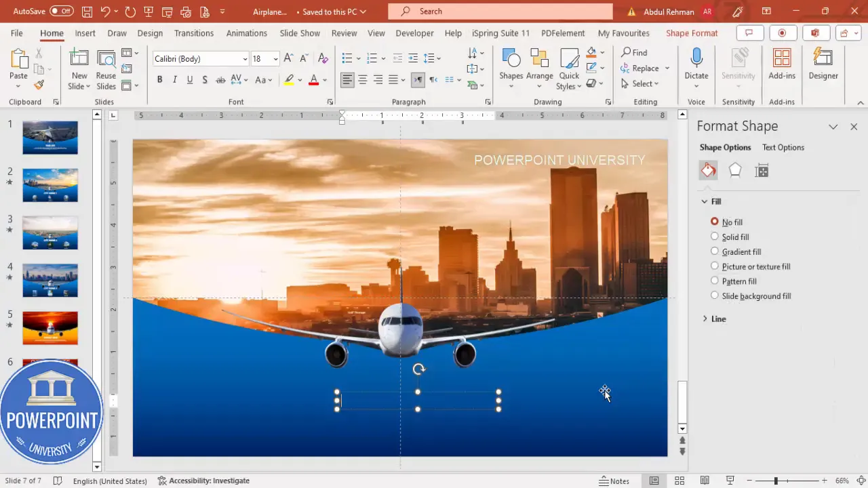Click the Undo arrow icon

pos(104,12)
